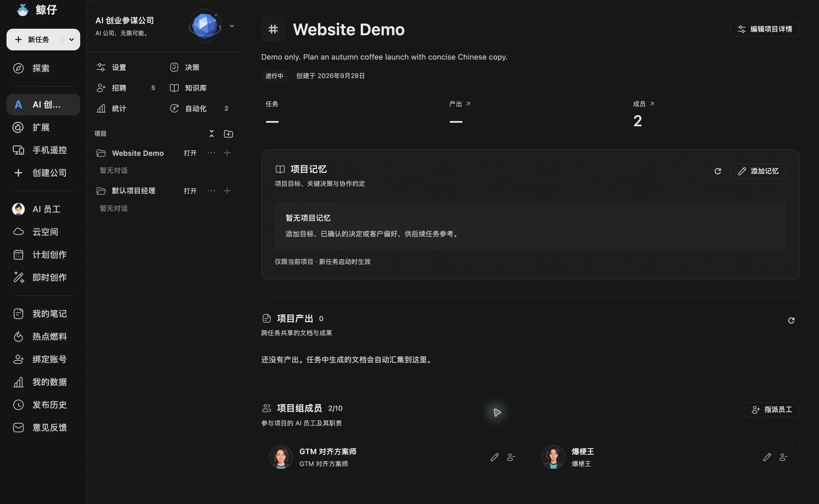Open the 产出 stat link arrow
Image resolution: width=819 pixels, height=504 pixels.
(x=468, y=104)
